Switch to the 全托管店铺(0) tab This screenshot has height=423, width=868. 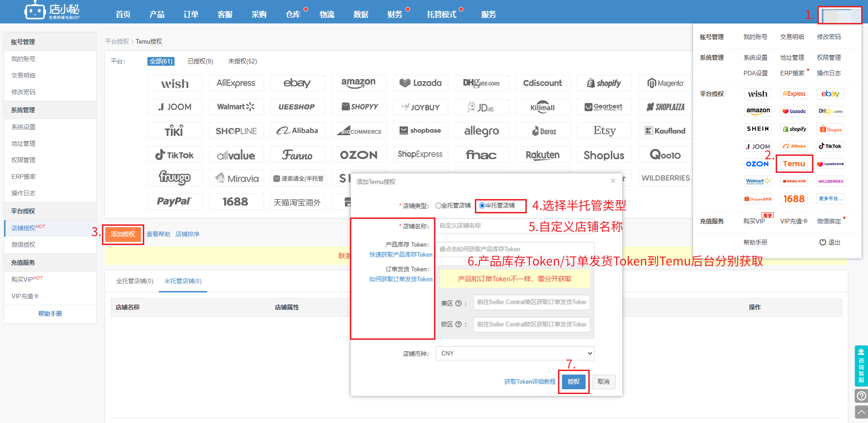[x=135, y=281]
